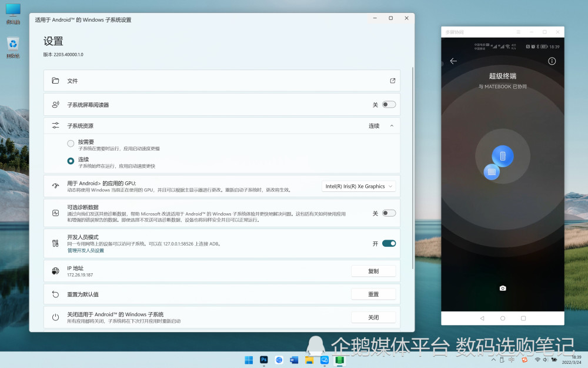Click the back arrow in 超级终端
588x368 pixels.
tap(453, 61)
